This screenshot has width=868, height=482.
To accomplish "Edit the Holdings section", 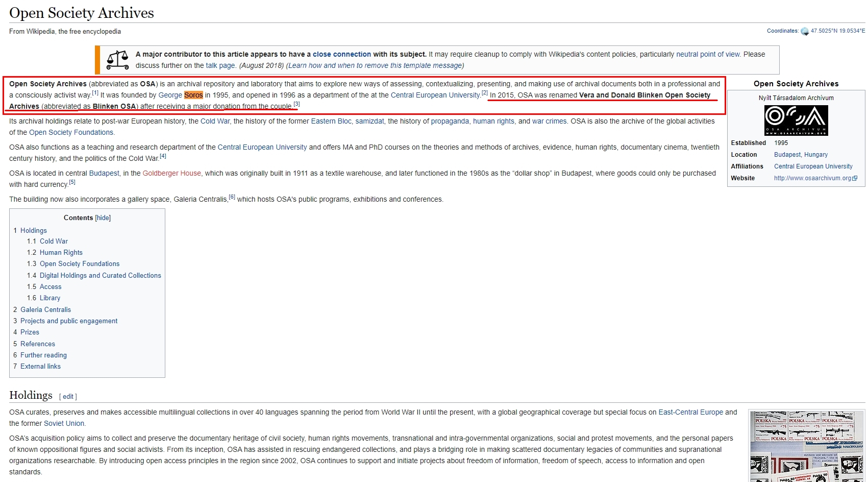I will click(x=68, y=397).
